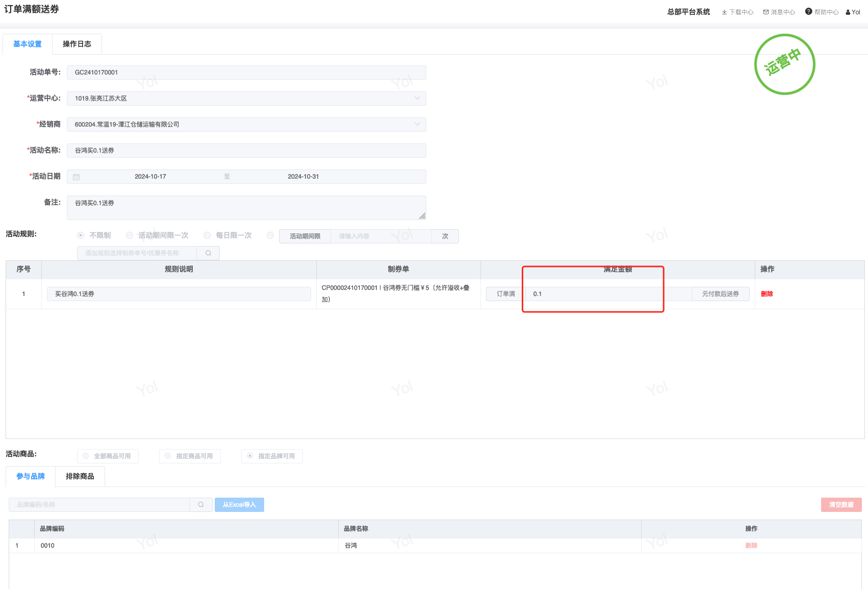Click the 清空数据 button
Screen dimensions: 868x589
coord(841,505)
